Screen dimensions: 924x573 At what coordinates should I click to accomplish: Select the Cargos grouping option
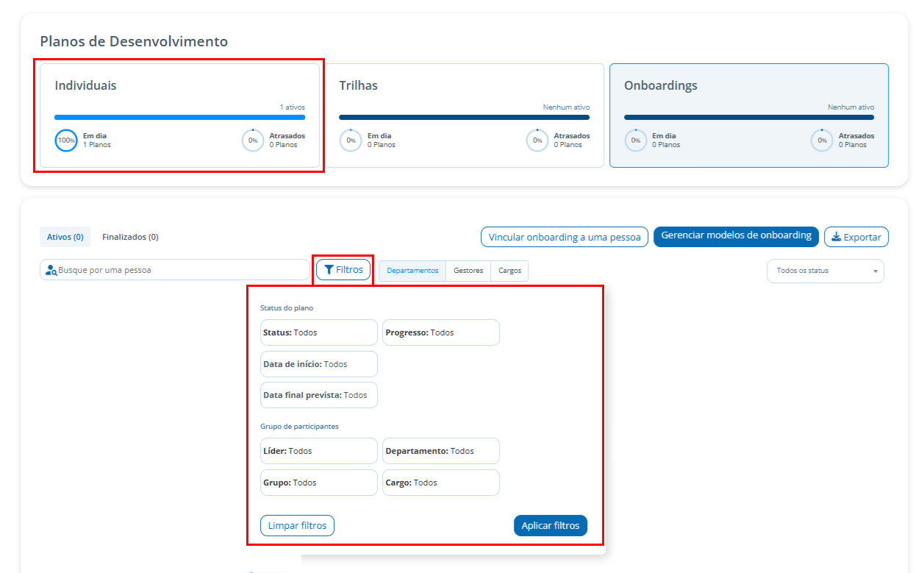coord(509,271)
